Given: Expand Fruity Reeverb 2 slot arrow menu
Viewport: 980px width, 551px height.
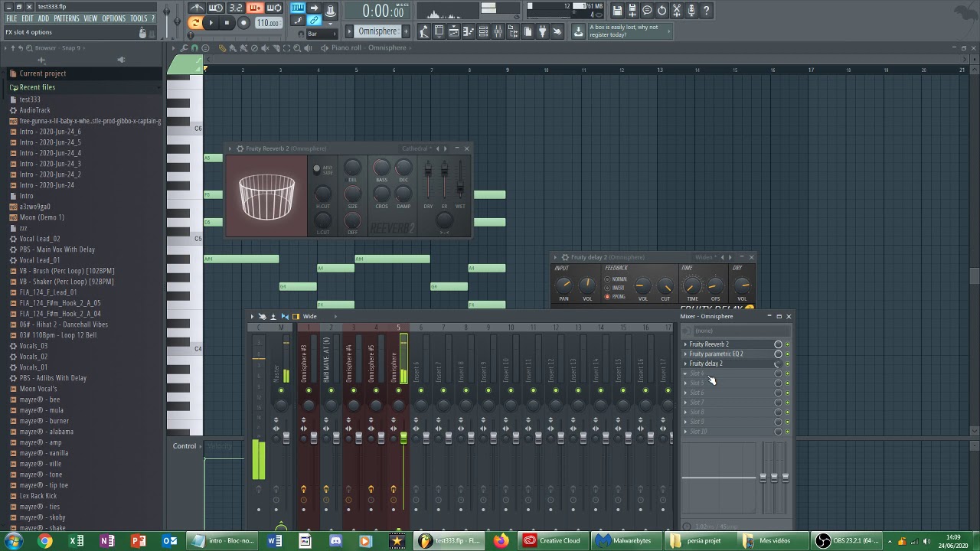Looking at the screenshot, I should (x=685, y=344).
